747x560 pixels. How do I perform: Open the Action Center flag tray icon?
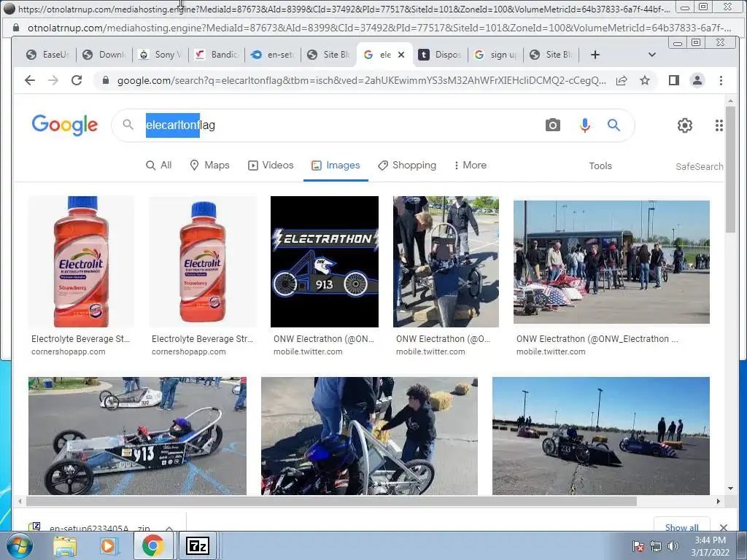638,546
